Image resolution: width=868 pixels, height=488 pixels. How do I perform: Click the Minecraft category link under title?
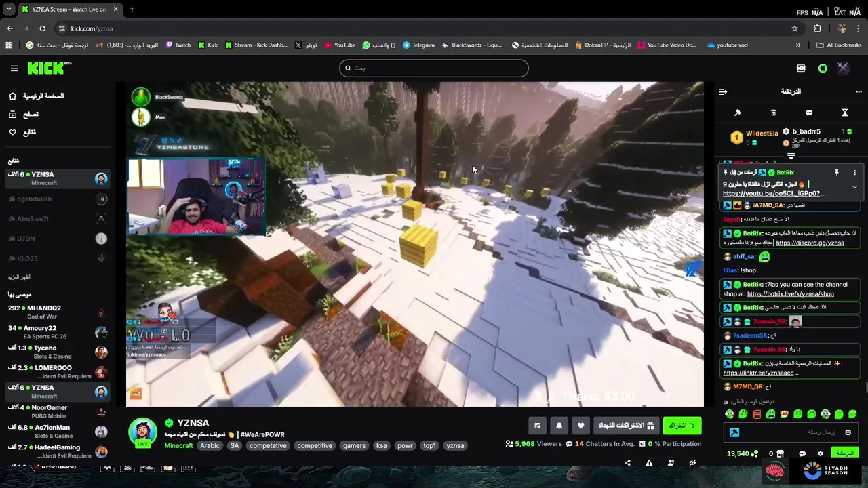pos(178,446)
